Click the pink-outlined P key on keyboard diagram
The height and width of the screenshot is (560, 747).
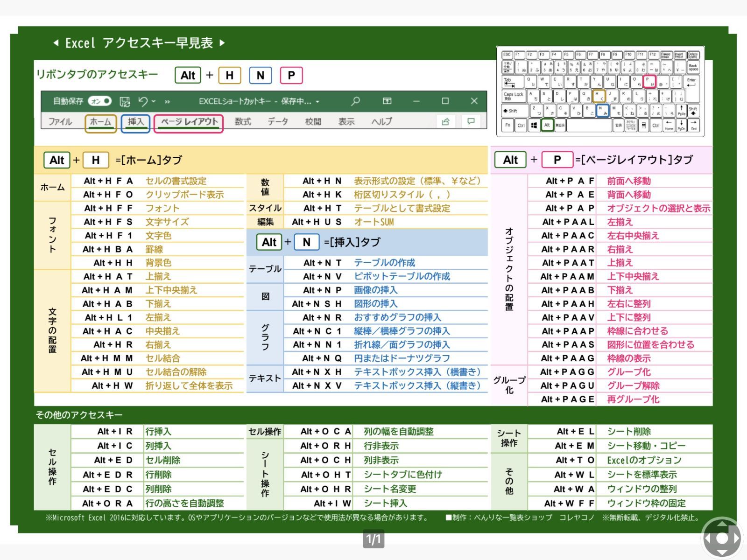650,82
